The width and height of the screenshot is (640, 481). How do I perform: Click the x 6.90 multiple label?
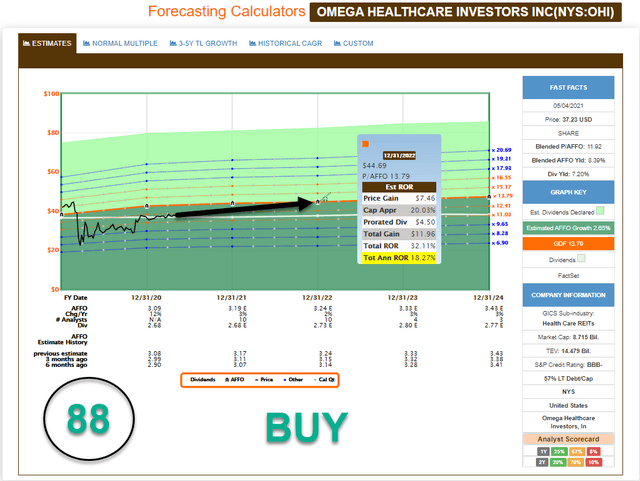(x=500, y=243)
